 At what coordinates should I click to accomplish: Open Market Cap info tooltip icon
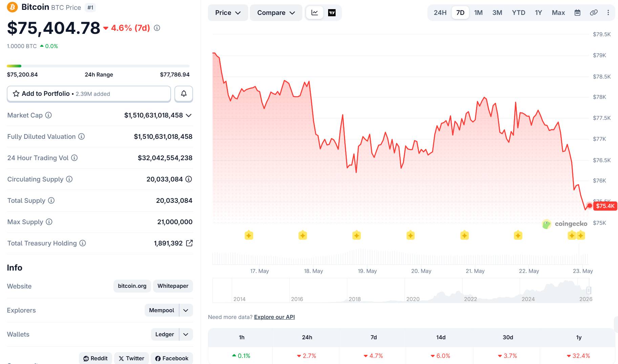click(x=48, y=115)
